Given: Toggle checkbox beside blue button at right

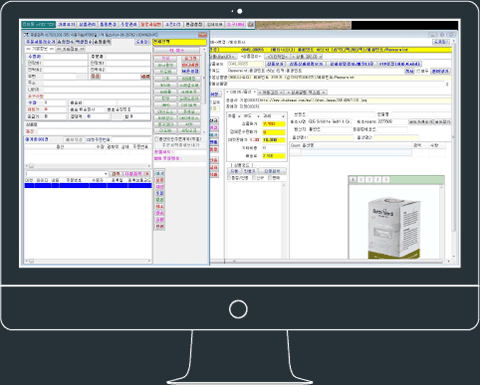Looking at the screenshot, I should (418, 71).
